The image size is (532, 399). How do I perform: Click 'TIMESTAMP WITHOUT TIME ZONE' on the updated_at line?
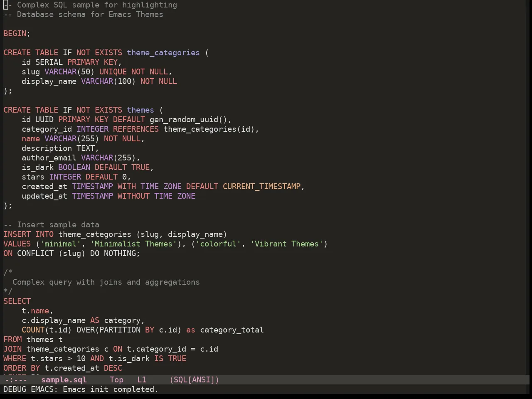(x=133, y=196)
